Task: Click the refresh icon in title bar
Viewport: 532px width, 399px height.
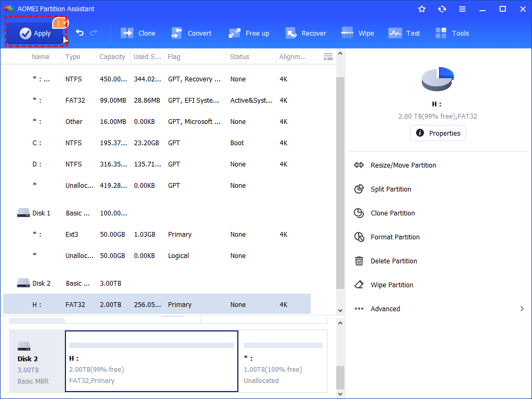Action: pyautogui.click(x=442, y=9)
